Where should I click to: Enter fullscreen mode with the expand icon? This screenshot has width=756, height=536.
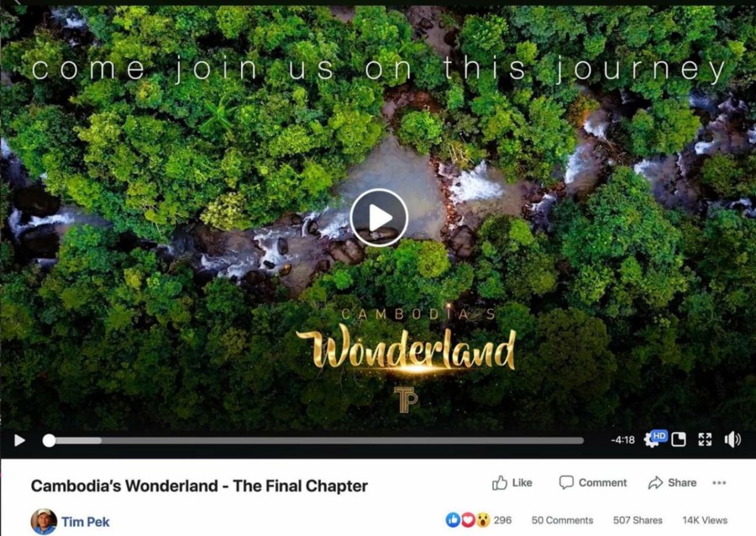pyautogui.click(x=705, y=439)
